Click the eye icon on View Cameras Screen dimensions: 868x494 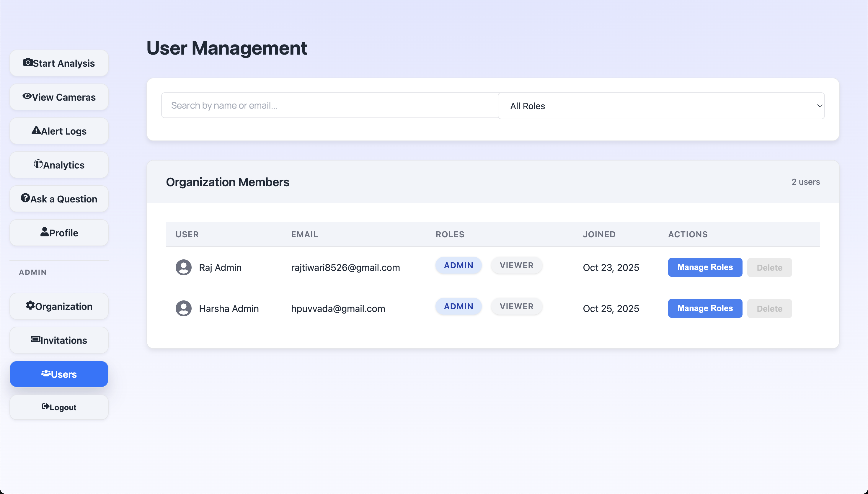point(27,96)
